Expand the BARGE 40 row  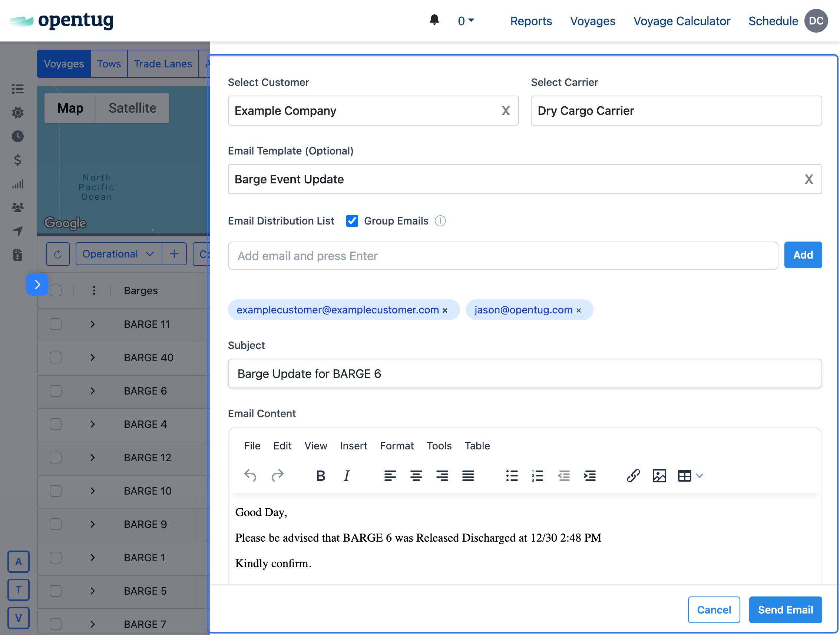point(93,358)
